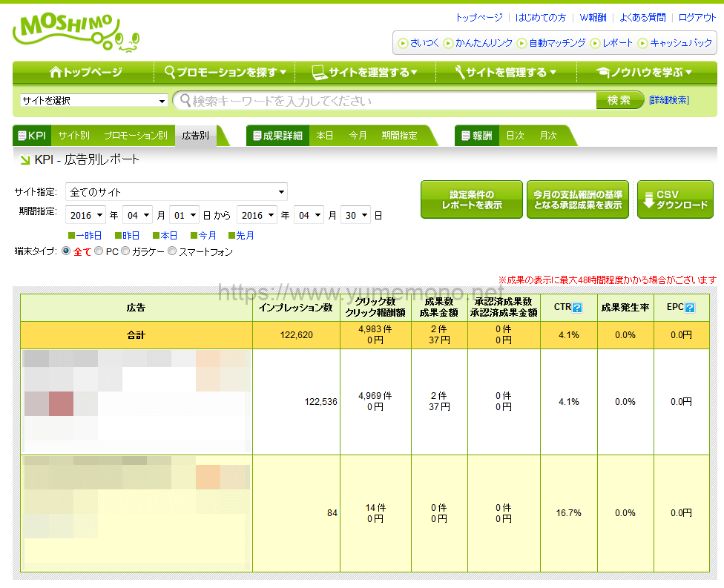
Task: Click the CTR help question icon
Action: coord(577,308)
